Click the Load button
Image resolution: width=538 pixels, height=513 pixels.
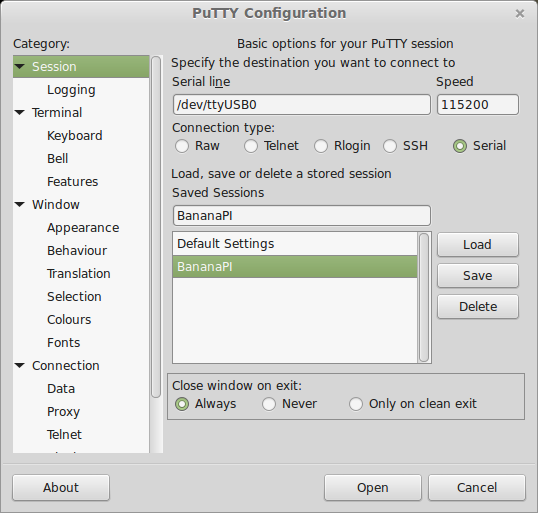tap(478, 245)
